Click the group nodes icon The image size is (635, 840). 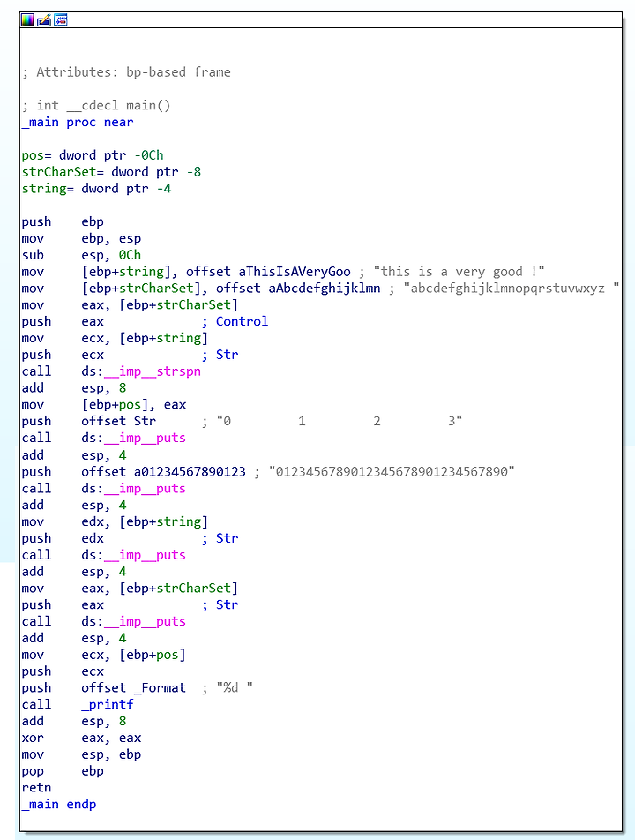coord(61,20)
